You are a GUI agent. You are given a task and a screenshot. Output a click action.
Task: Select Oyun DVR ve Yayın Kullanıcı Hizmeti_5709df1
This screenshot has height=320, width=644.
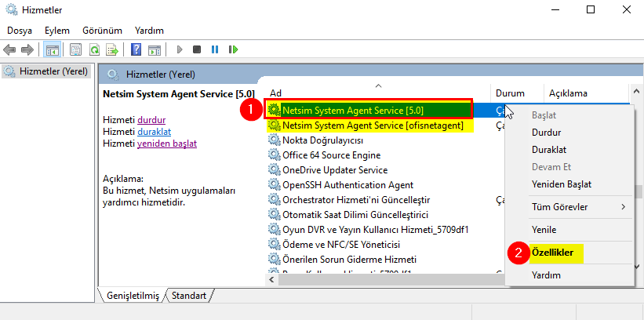coord(375,229)
